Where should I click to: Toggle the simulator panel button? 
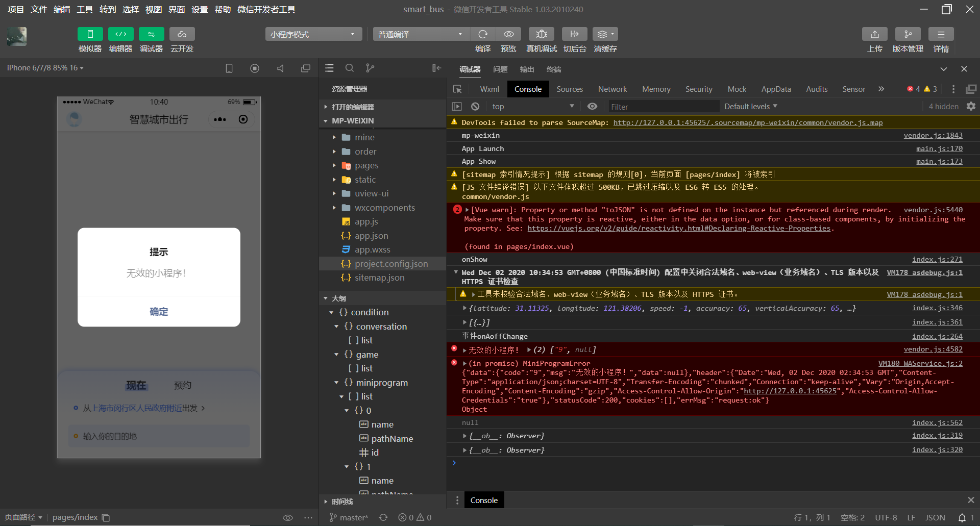90,34
